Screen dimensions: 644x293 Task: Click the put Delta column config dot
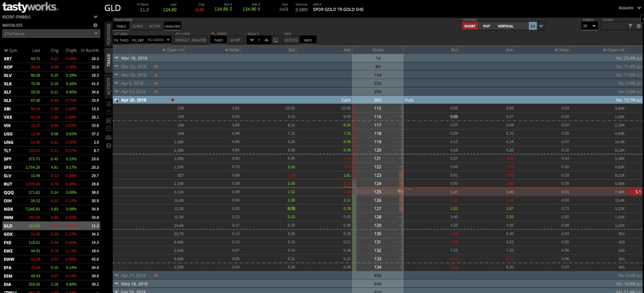point(556,50)
